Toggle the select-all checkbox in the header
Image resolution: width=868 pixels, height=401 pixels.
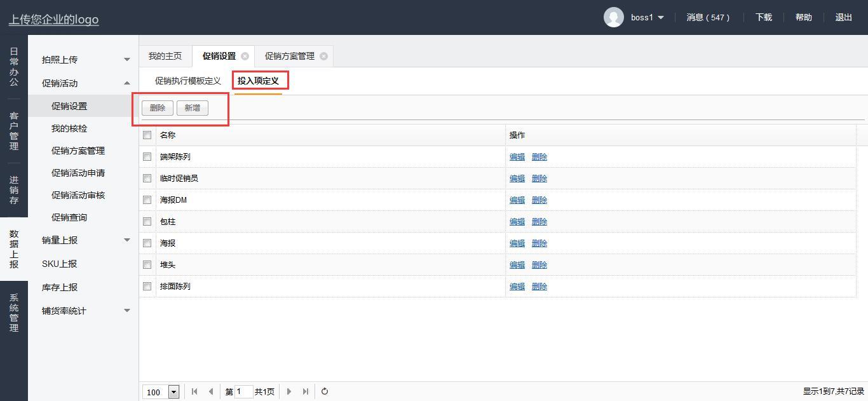coord(147,135)
